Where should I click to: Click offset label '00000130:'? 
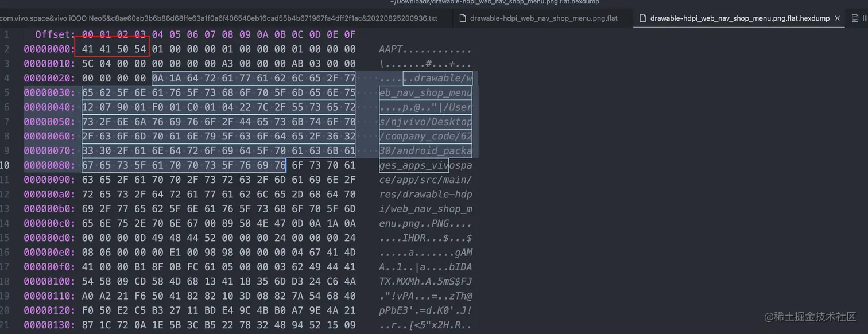pyautogui.click(x=49, y=325)
